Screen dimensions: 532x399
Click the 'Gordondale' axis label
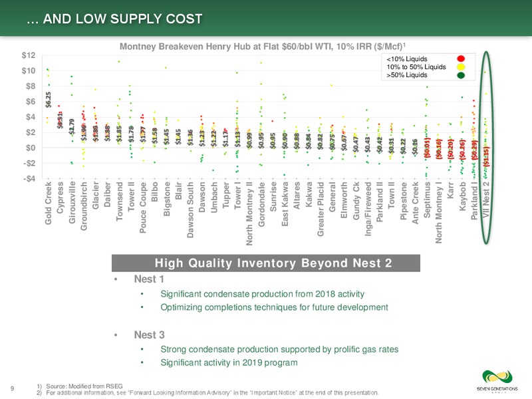tap(261, 204)
